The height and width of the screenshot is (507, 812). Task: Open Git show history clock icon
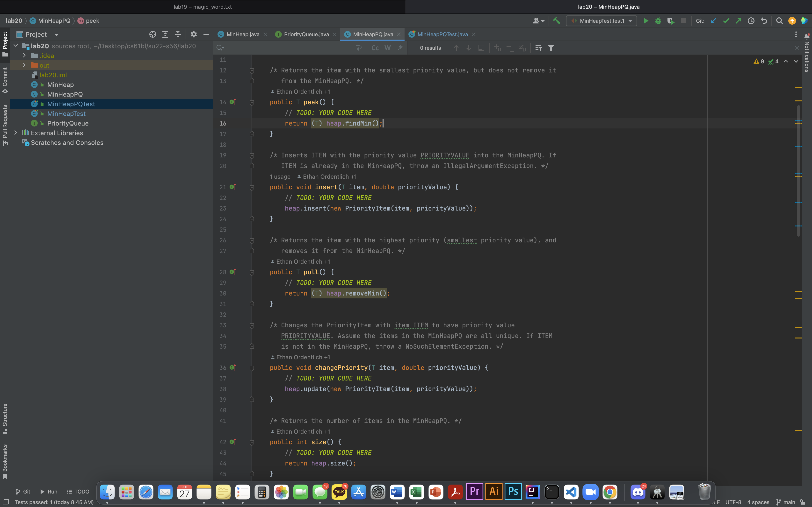tap(751, 21)
